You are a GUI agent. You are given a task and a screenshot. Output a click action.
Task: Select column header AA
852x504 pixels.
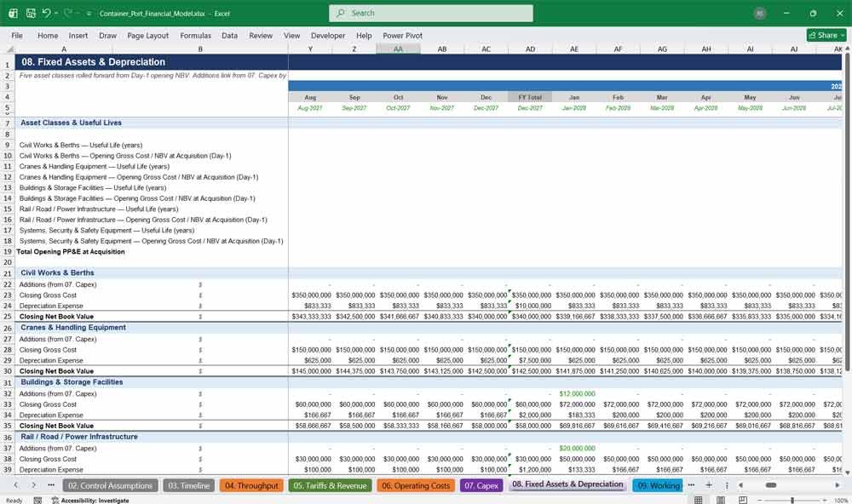click(398, 49)
